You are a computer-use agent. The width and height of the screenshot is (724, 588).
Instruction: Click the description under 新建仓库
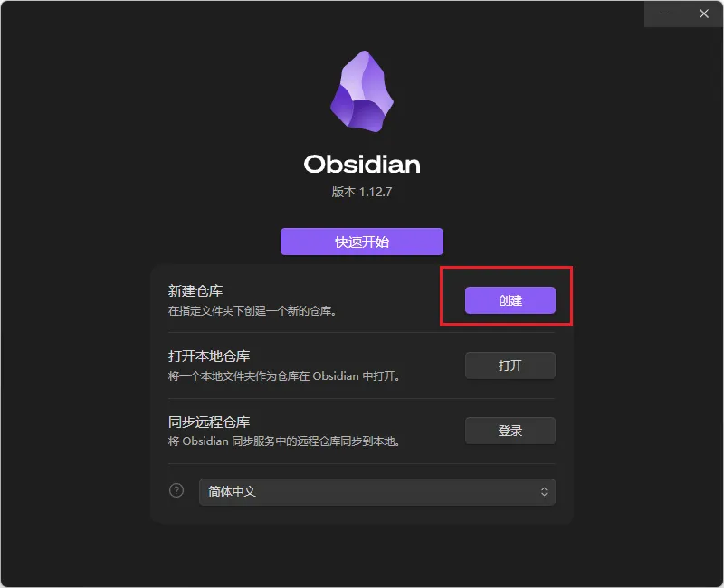(x=252, y=311)
